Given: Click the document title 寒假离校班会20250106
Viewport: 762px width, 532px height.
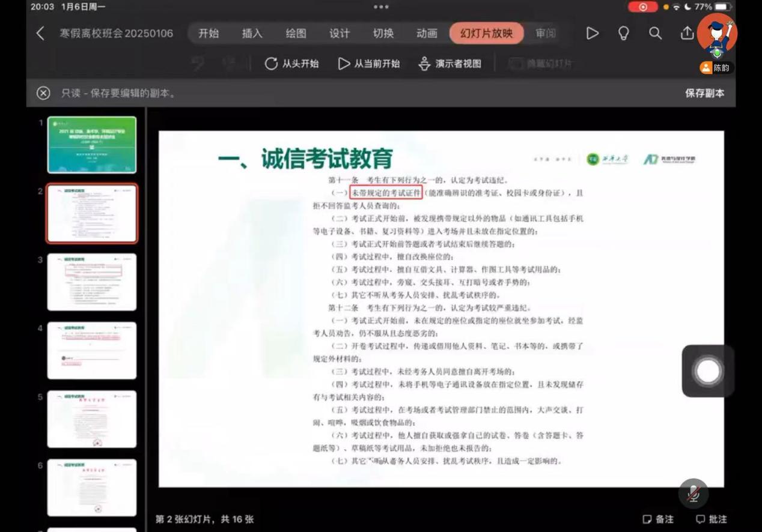Looking at the screenshot, I should [x=117, y=33].
